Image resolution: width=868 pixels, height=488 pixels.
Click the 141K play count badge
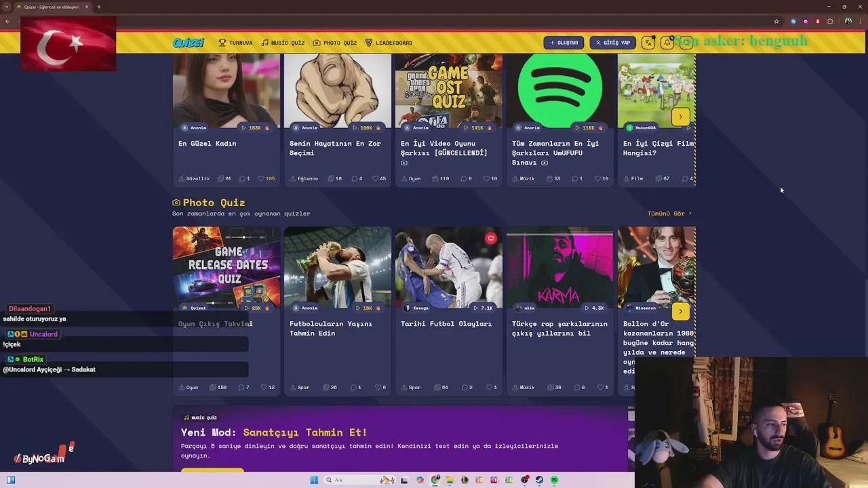point(478,127)
